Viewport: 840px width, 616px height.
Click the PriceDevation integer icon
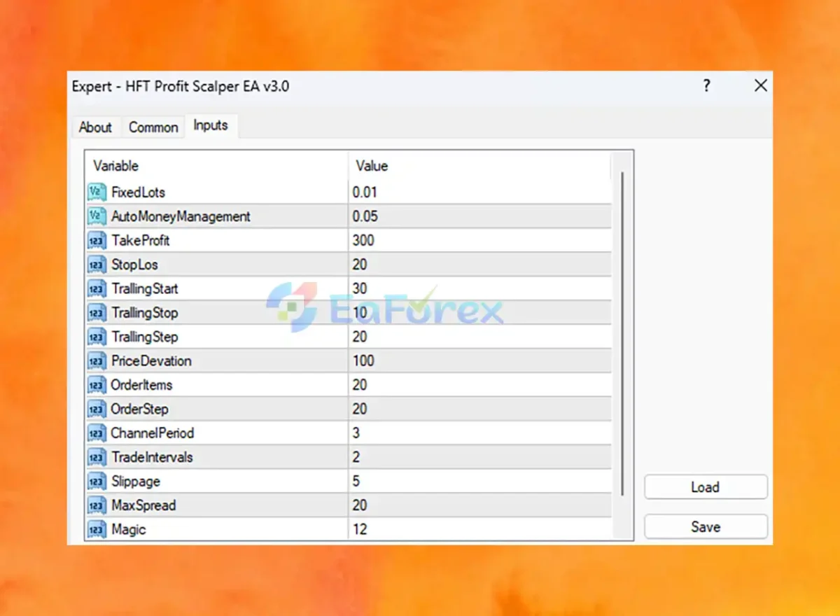tap(97, 360)
